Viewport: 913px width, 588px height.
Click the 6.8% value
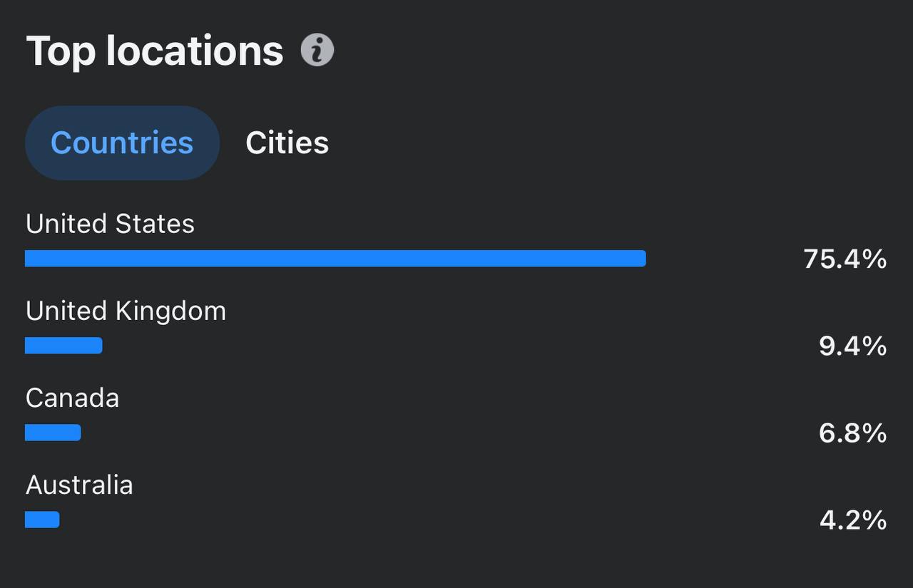[x=853, y=433]
